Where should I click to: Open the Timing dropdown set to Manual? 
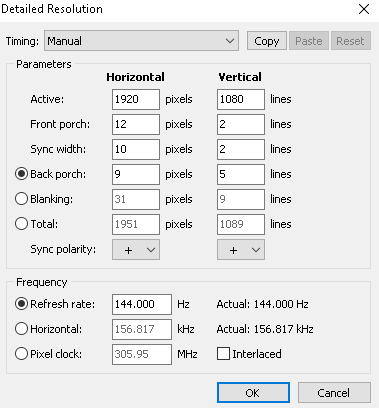(x=141, y=41)
